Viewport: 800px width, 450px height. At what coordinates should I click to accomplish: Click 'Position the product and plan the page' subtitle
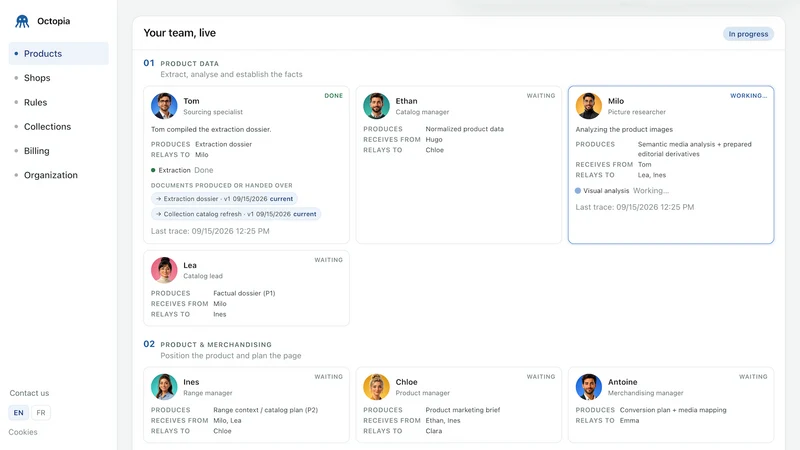231,356
